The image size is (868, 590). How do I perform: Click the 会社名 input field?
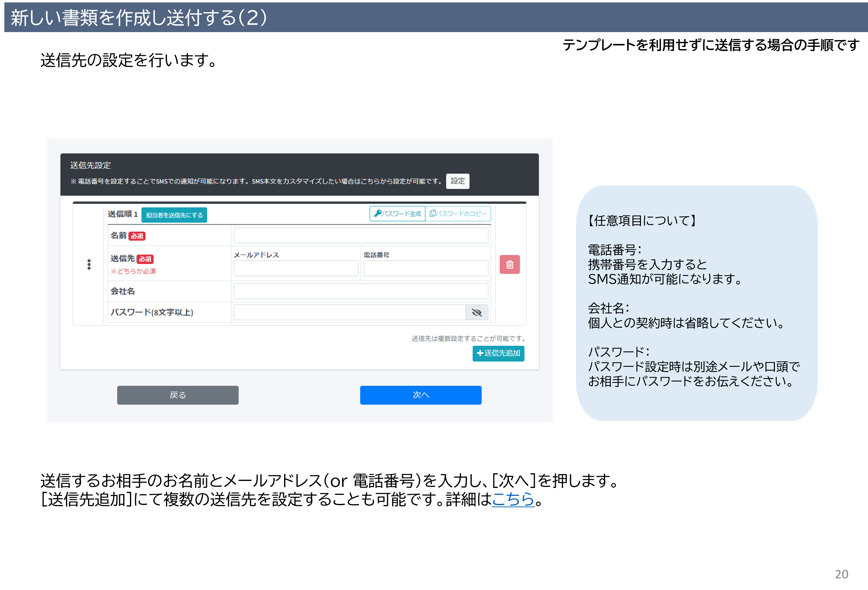[361, 292]
